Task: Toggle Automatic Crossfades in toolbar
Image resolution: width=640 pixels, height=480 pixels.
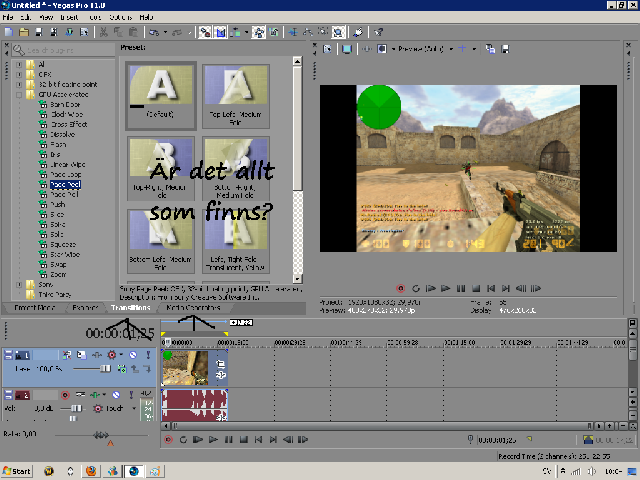Action: tap(220, 32)
